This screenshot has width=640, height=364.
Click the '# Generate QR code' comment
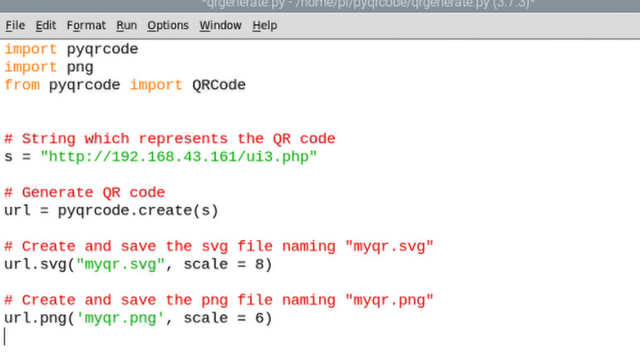pyautogui.click(x=85, y=193)
